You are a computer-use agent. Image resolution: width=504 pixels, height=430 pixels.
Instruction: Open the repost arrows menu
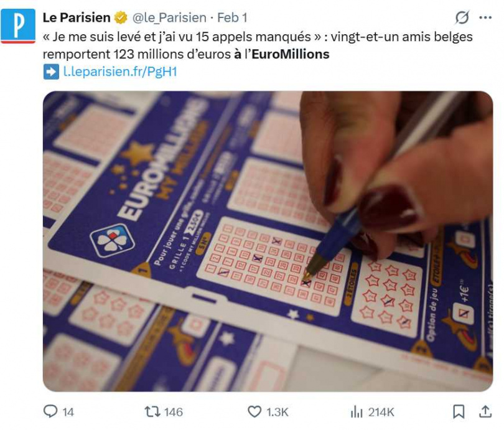click(x=151, y=411)
